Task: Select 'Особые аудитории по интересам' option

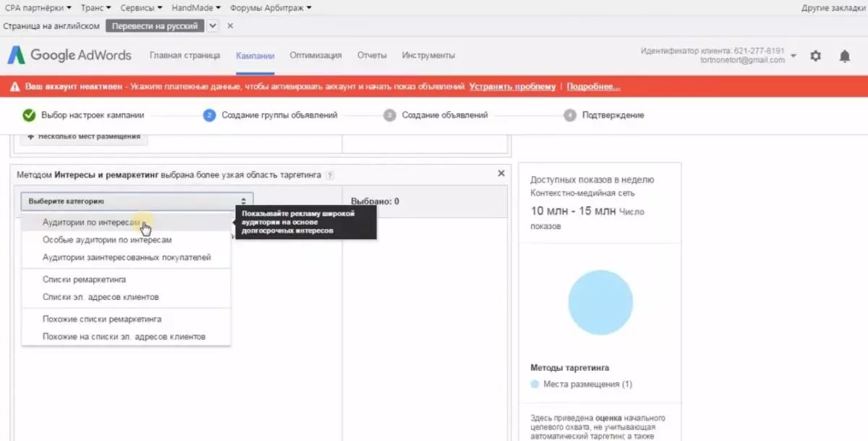Action: coord(127,239)
